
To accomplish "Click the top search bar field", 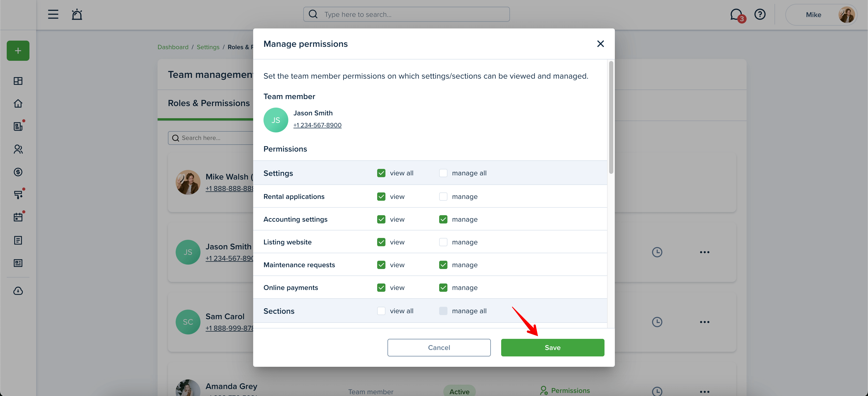I will pyautogui.click(x=406, y=14).
